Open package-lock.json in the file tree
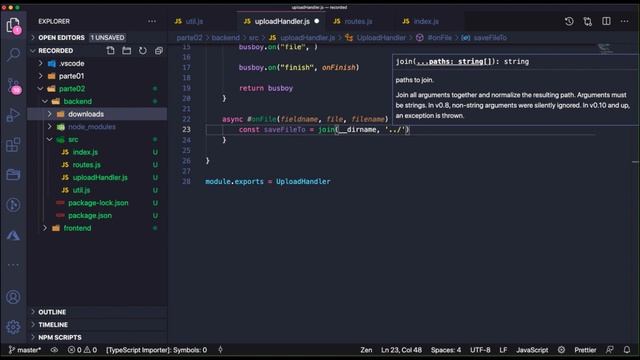This screenshot has width=640, height=360. tap(97, 202)
